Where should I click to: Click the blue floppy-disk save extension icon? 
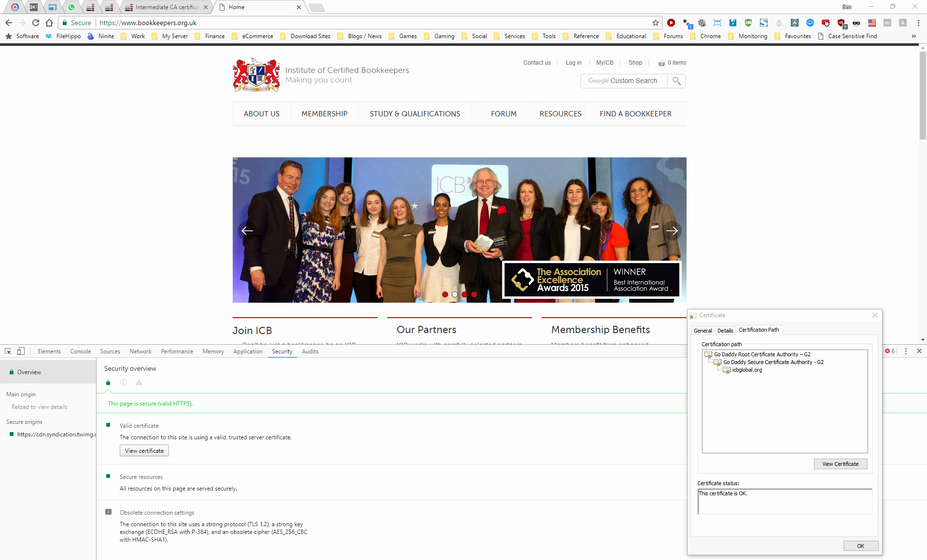pos(733,23)
